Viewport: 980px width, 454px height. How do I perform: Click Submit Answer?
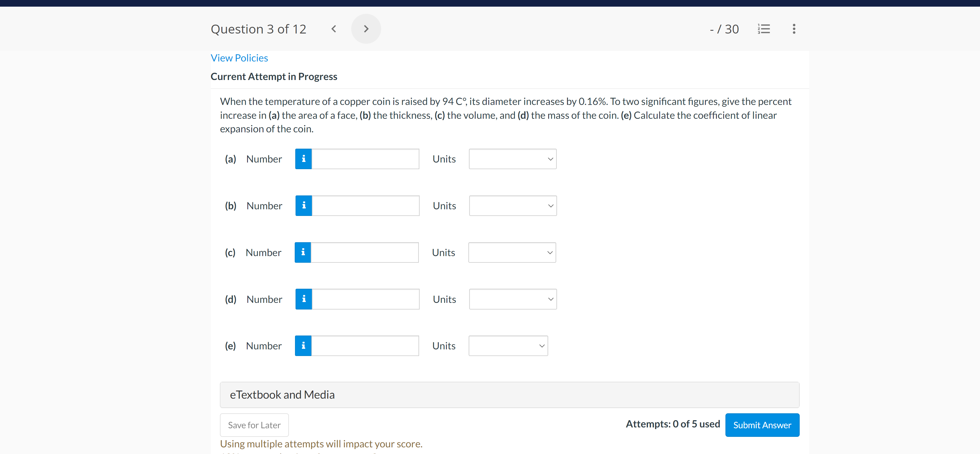pyautogui.click(x=762, y=425)
